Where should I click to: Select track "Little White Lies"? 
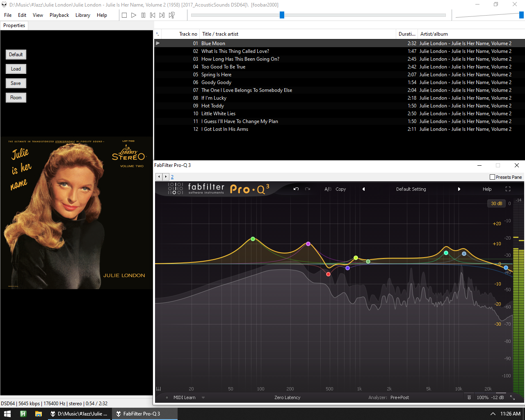[339, 114]
